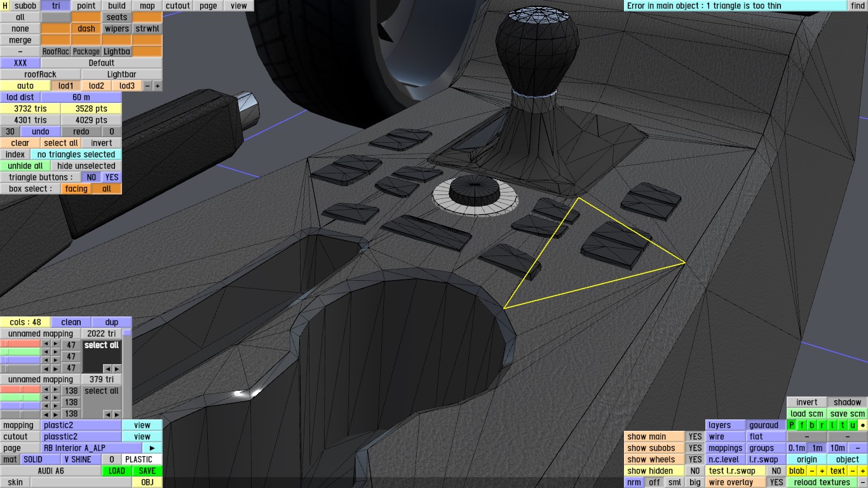
Task: Open the page field RB Interior A_ALP
Action: (92, 448)
